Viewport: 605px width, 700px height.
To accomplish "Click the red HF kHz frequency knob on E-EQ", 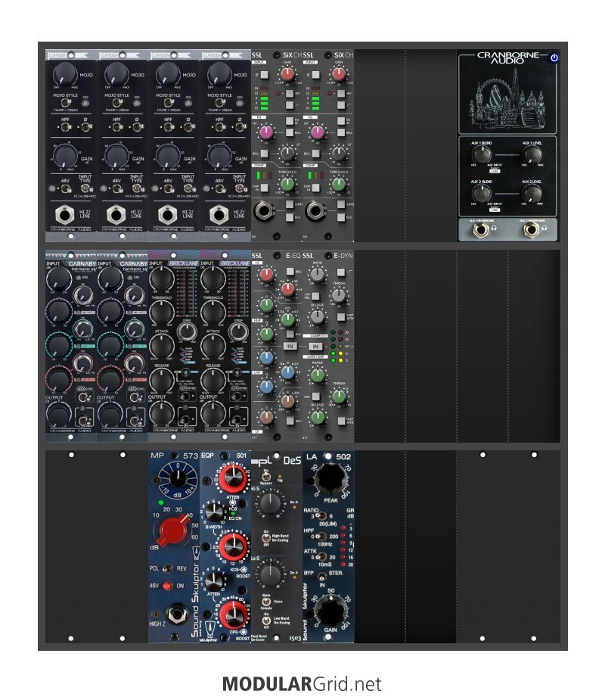I will coord(288,289).
